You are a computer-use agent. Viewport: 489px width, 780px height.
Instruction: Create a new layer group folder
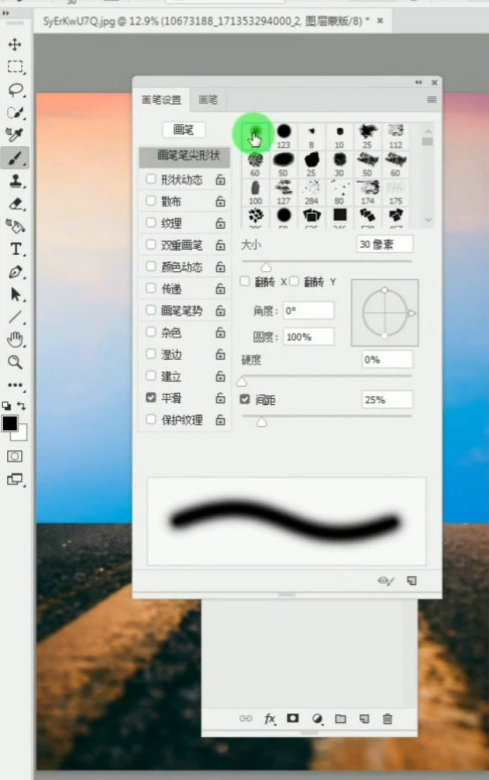[x=341, y=718]
